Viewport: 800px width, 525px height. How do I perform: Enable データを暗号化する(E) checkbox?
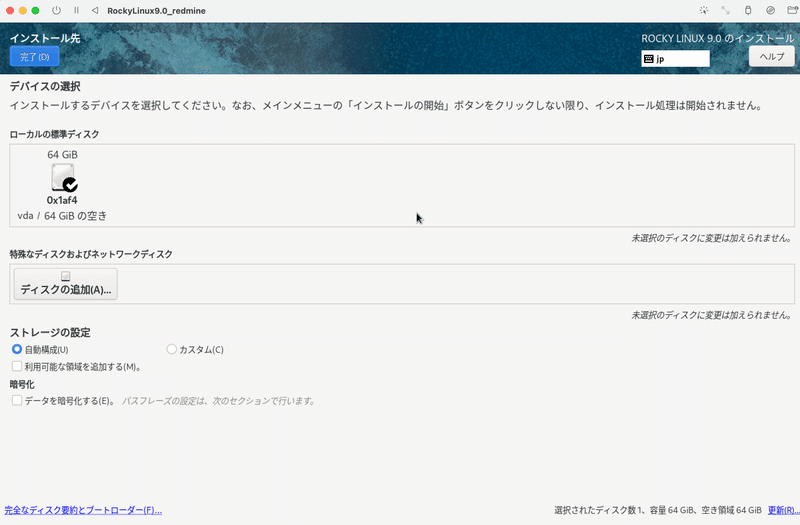tap(17, 401)
